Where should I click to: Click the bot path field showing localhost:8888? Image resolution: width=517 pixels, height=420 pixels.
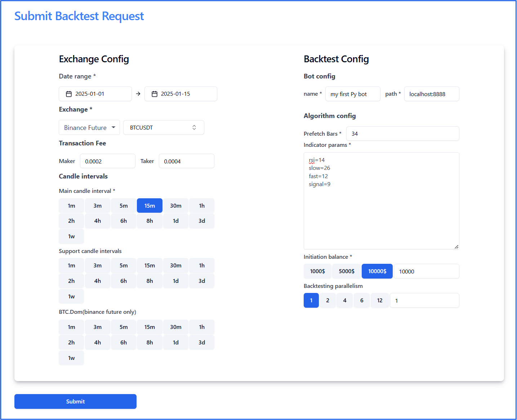point(431,94)
